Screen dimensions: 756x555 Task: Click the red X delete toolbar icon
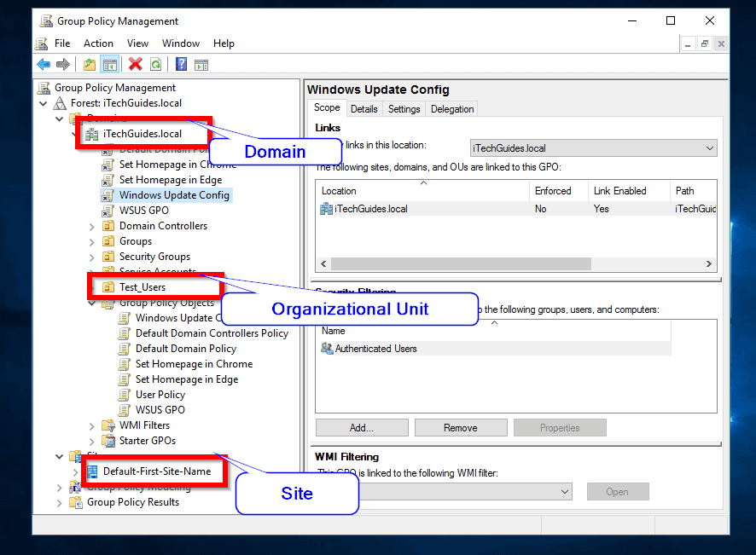[x=135, y=64]
